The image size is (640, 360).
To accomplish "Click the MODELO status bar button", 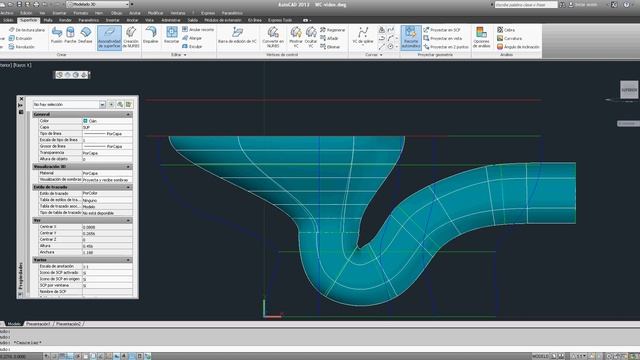I will (540, 356).
